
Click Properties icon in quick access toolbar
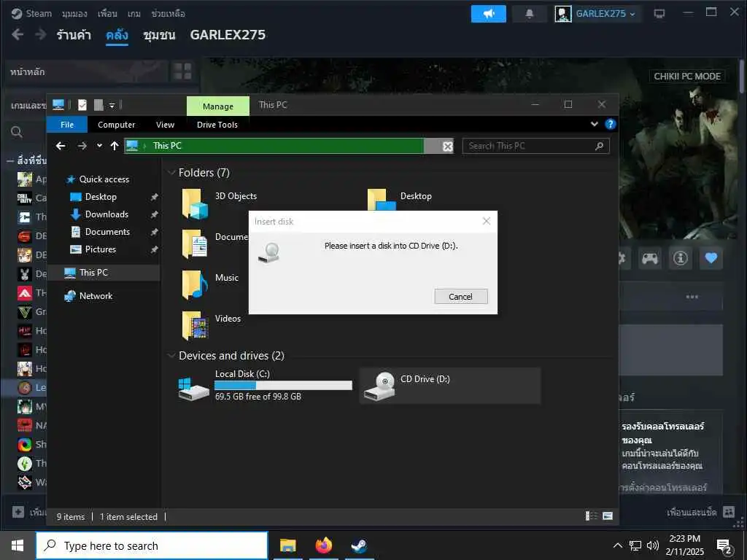pos(82,105)
